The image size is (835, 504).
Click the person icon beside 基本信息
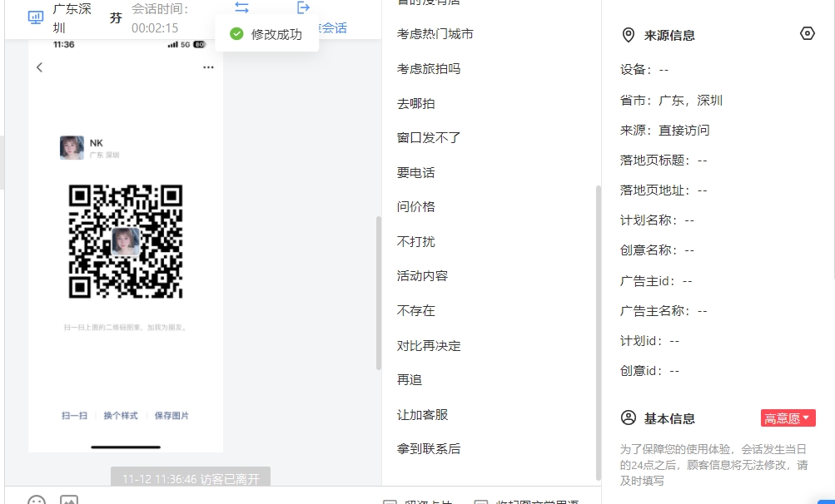629,418
